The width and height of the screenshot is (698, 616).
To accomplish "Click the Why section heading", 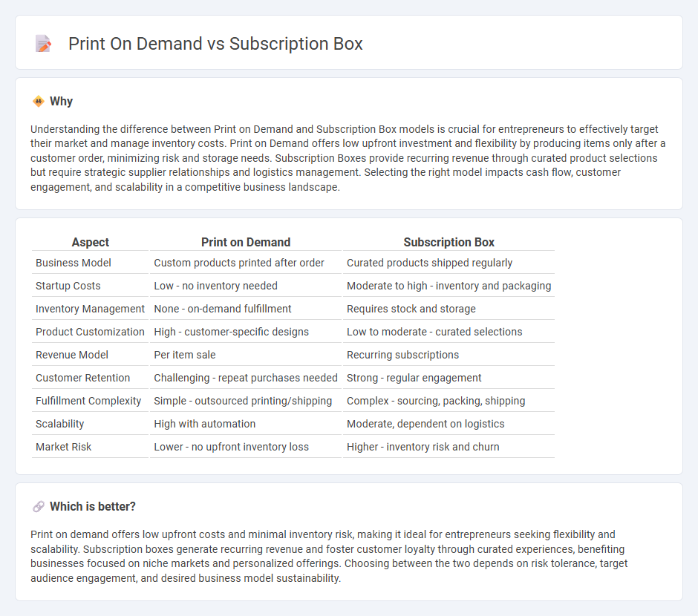I will point(61,102).
